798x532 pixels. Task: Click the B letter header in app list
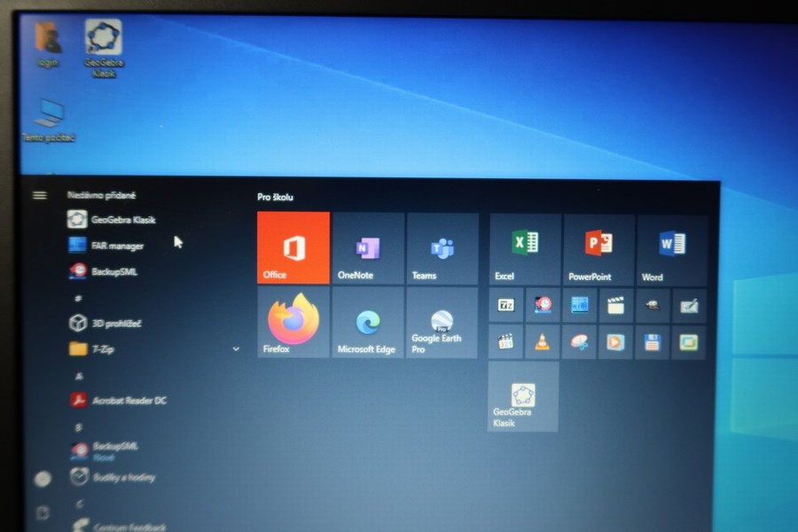point(78,427)
